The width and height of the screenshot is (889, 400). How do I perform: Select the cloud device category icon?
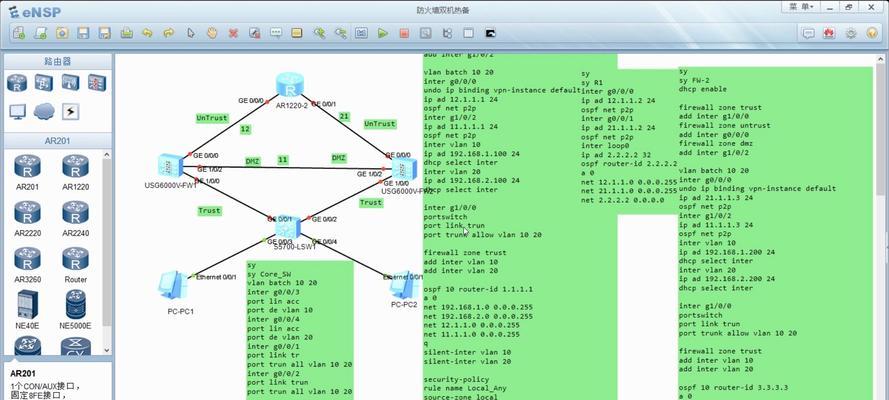pyautogui.click(x=44, y=112)
